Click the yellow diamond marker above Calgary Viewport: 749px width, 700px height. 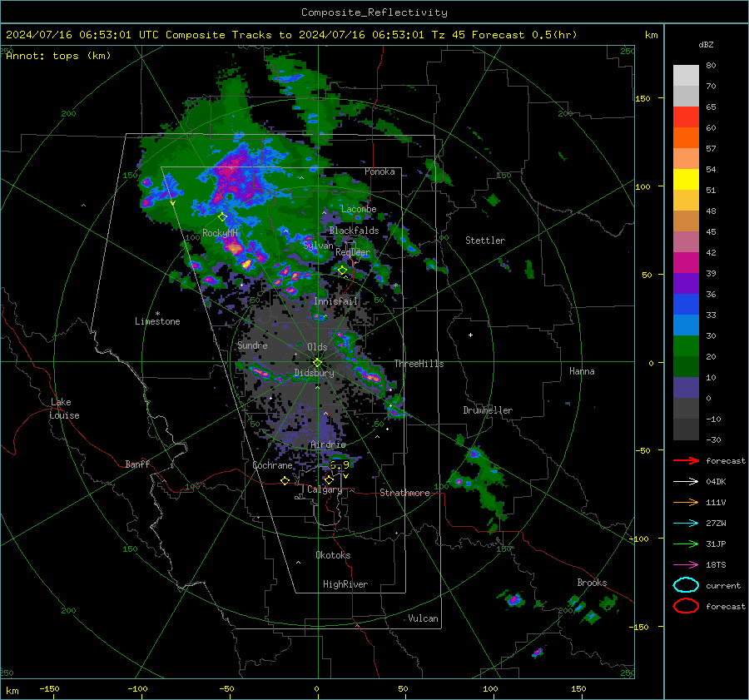pos(329,479)
